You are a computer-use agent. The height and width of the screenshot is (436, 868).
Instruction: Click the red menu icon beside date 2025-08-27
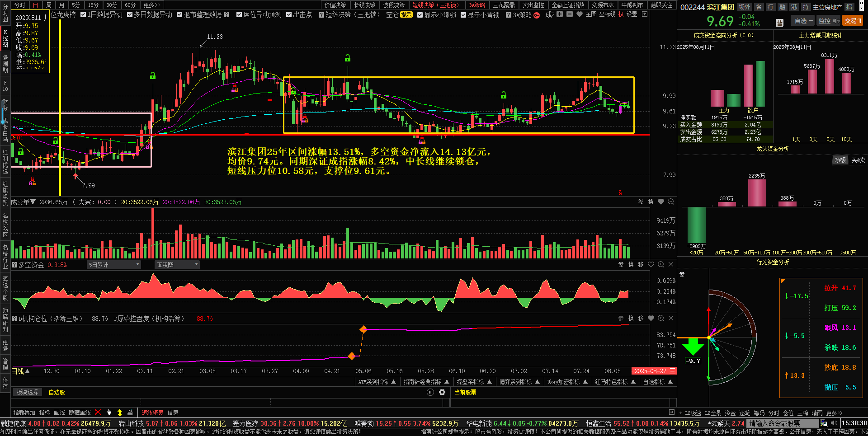tap(672, 371)
